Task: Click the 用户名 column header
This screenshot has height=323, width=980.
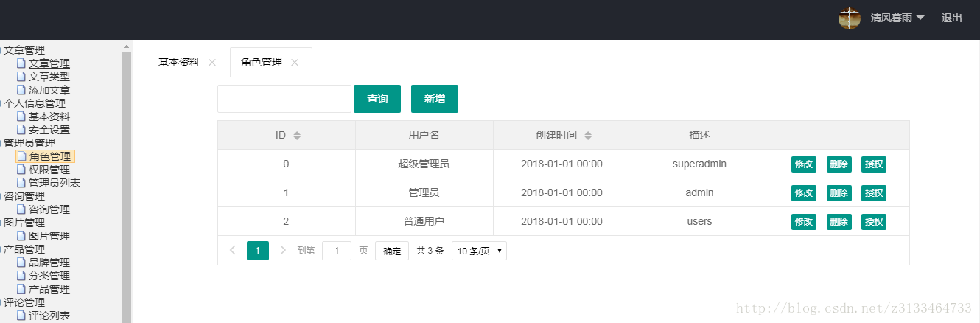Action: pyautogui.click(x=424, y=136)
